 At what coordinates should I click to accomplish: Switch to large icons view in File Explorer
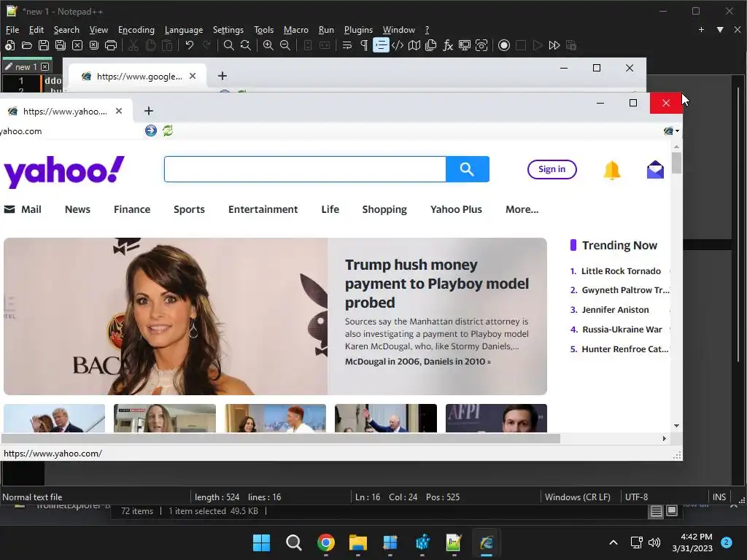[x=672, y=511]
